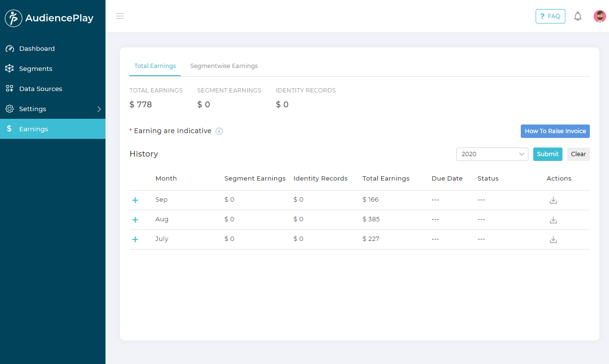Expand the Sep row details
Viewport: 609px width, 364px height.
click(135, 200)
